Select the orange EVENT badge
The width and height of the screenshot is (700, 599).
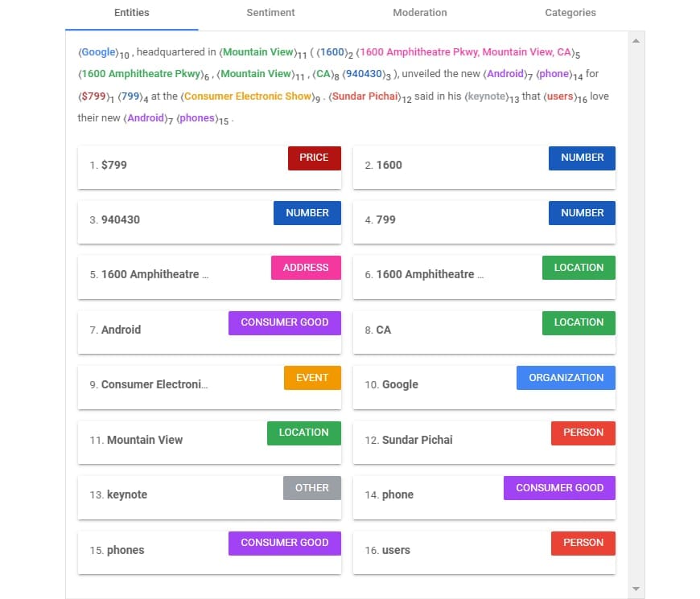(x=312, y=378)
